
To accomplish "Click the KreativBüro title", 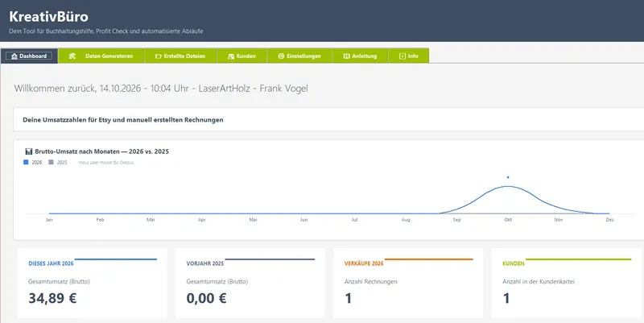I will click(48, 16).
